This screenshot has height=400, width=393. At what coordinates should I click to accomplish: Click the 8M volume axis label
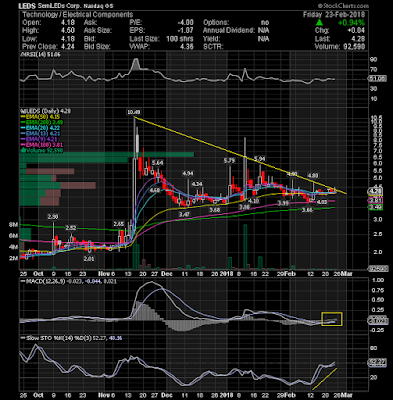click(x=13, y=225)
